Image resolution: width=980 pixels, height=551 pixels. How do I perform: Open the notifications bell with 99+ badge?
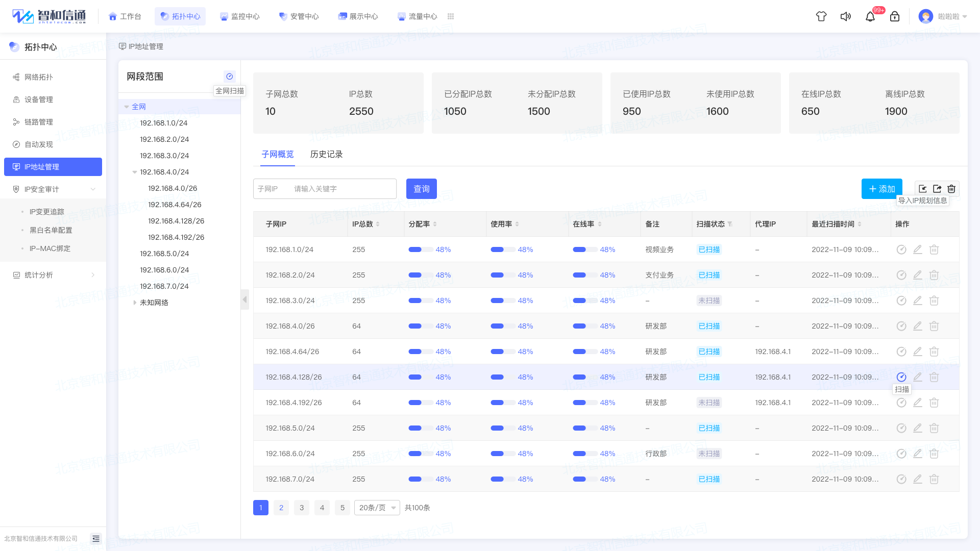tap(870, 16)
